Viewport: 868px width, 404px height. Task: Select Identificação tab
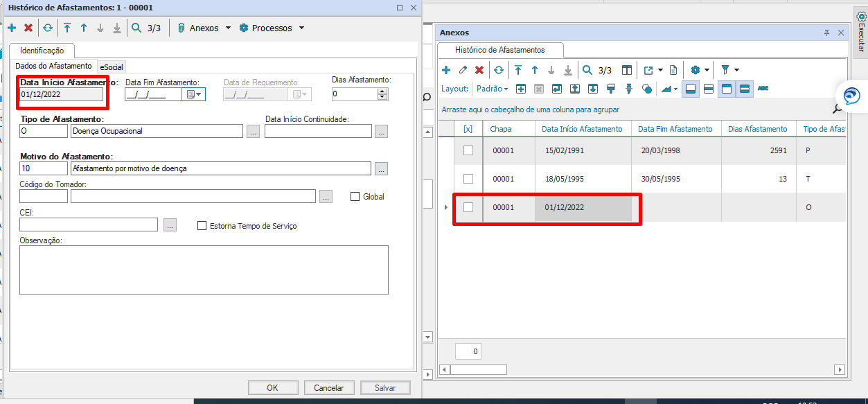42,51
